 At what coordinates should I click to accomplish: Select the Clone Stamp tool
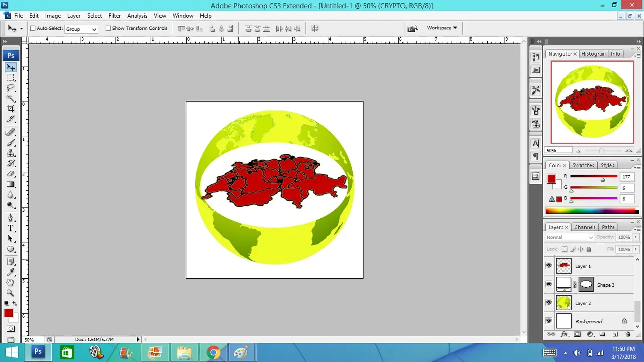[x=11, y=153]
